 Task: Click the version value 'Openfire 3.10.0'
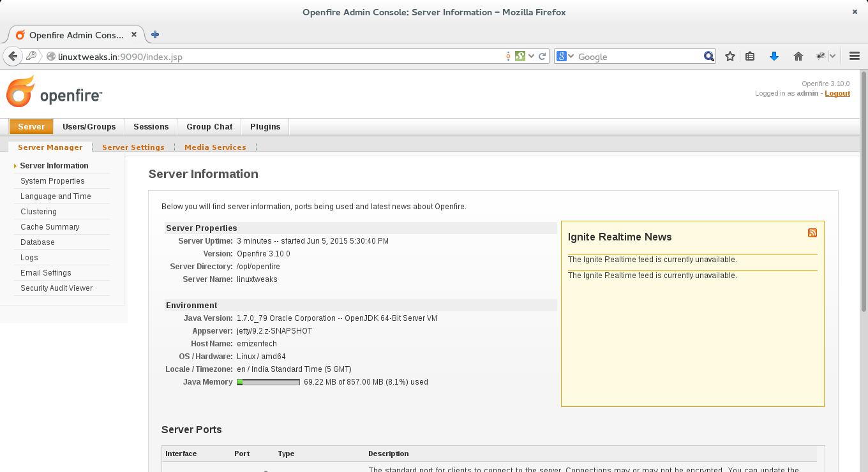pyautogui.click(x=264, y=254)
